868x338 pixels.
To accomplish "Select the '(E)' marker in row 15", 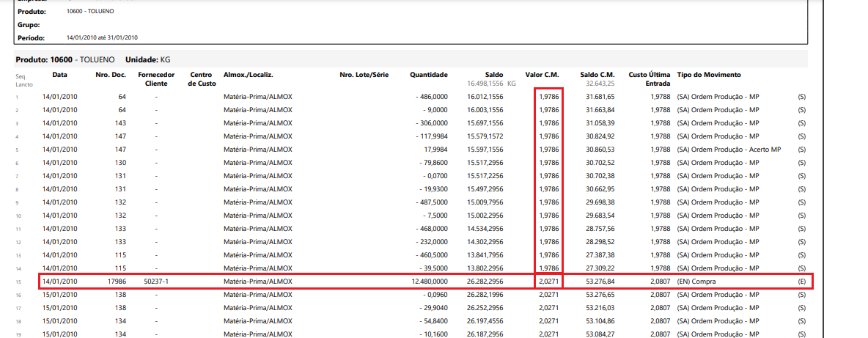I will pyautogui.click(x=801, y=282).
